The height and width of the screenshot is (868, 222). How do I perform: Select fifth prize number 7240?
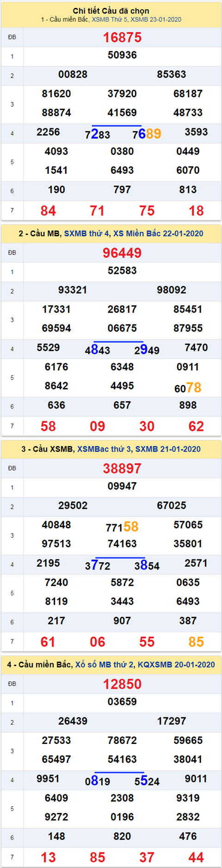point(56,583)
